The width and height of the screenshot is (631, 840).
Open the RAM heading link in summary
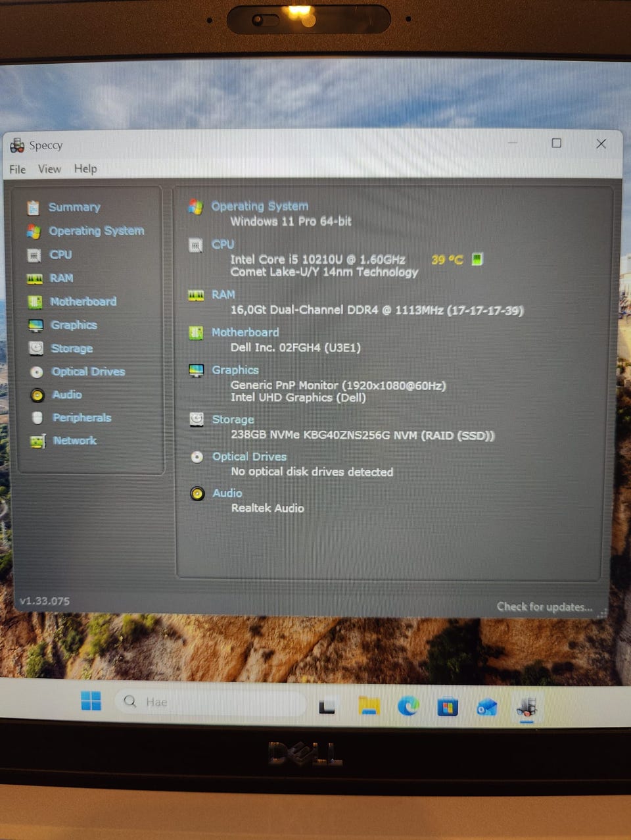(x=223, y=295)
